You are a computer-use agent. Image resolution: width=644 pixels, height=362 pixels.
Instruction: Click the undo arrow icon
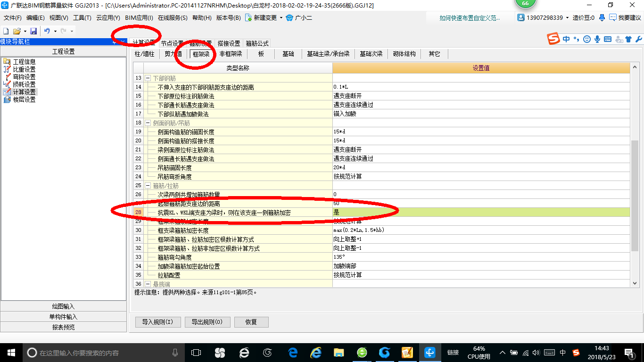point(47,31)
